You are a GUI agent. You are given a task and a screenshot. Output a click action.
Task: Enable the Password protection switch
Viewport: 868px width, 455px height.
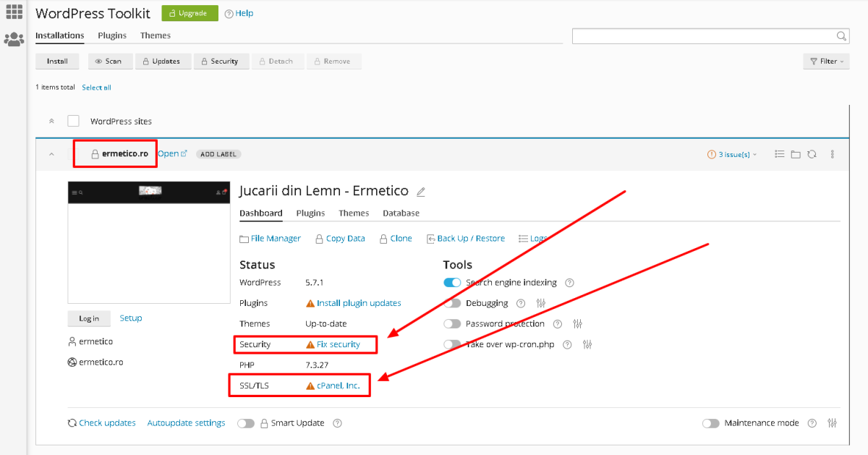point(452,324)
